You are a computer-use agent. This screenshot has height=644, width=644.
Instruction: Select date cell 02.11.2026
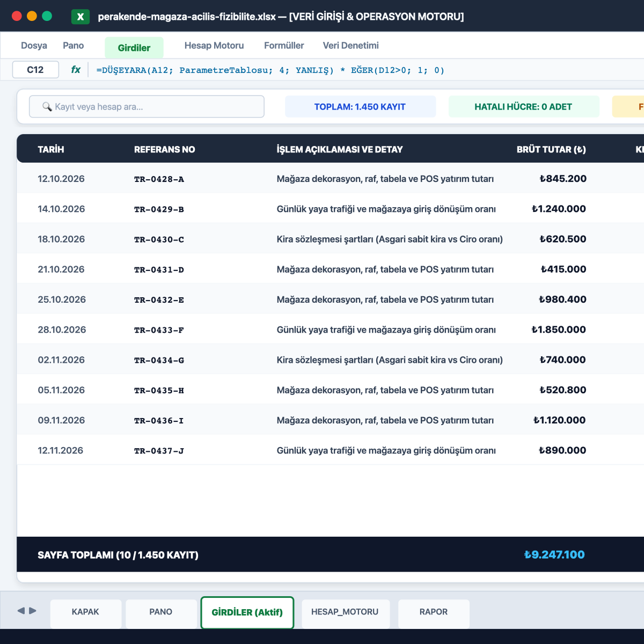coord(61,360)
